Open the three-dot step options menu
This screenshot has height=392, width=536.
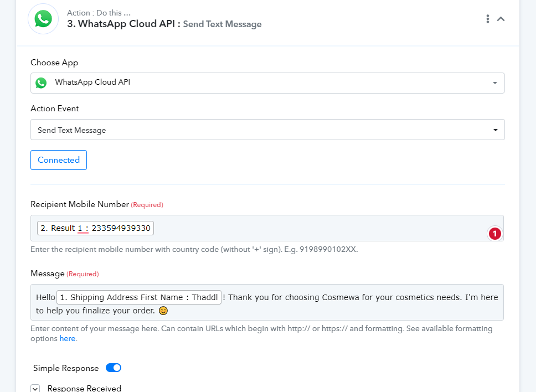(487, 19)
